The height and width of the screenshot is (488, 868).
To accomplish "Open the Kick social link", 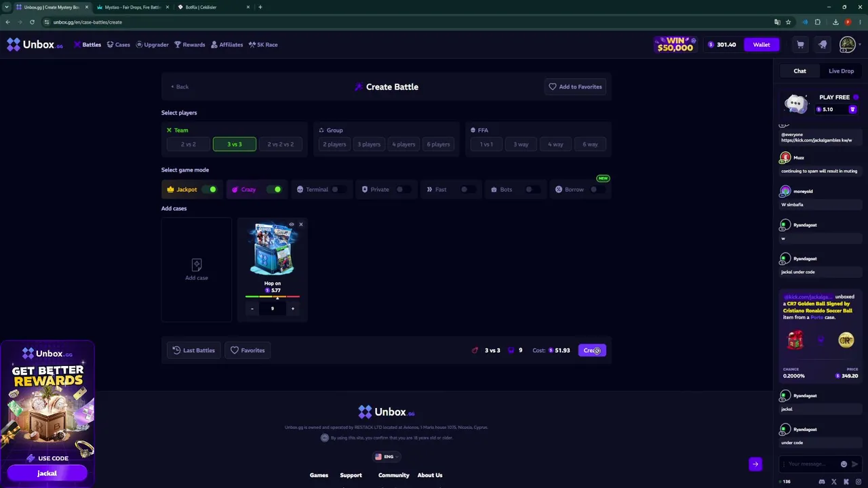I will point(846,482).
